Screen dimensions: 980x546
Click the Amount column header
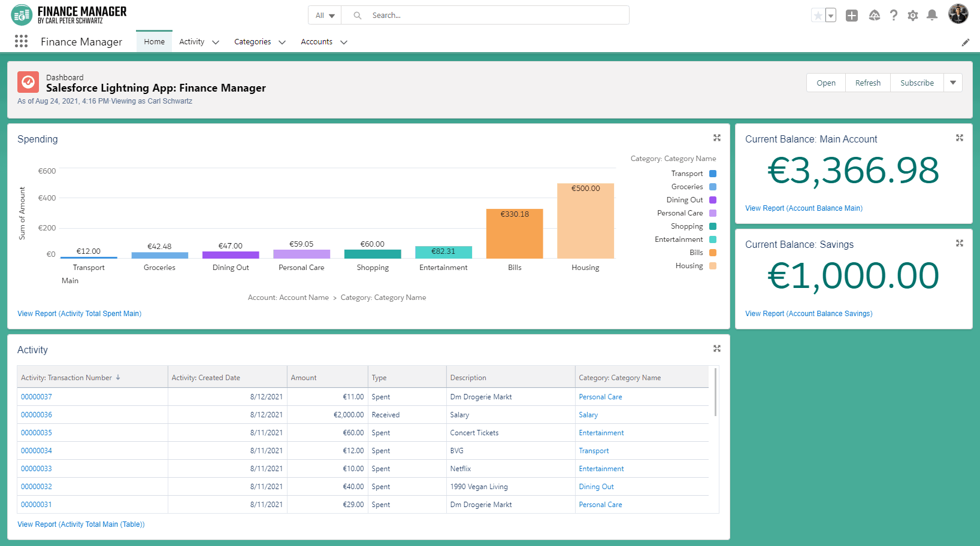[328, 377]
